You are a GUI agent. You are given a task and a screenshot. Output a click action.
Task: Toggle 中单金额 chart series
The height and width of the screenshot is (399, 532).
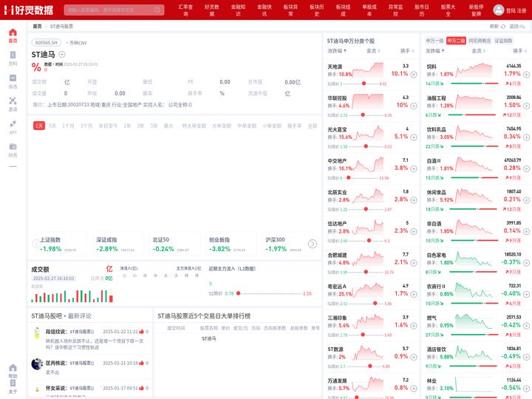point(247,126)
